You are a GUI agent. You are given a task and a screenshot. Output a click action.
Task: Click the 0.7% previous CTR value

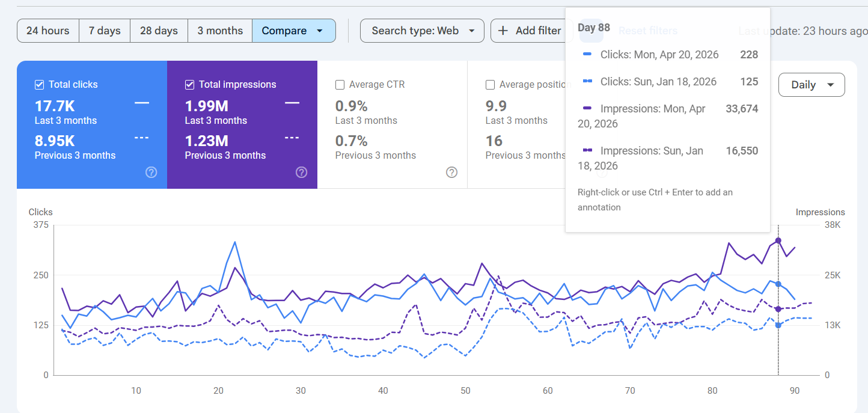coord(351,141)
